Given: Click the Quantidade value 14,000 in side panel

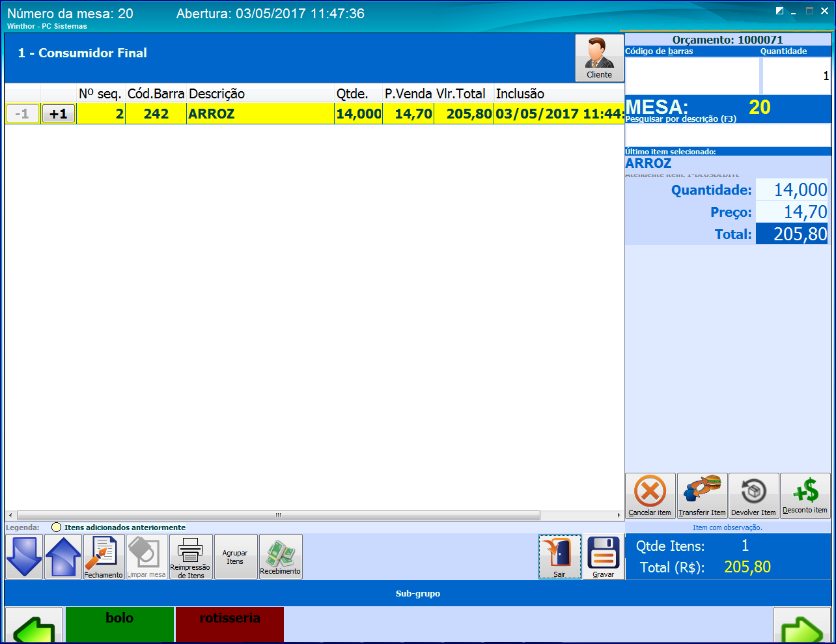Looking at the screenshot, I should [792, 190].
